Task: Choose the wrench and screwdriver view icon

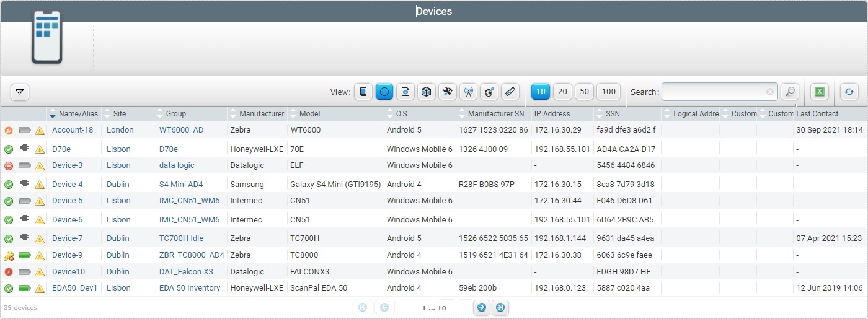Action: click(x=447, y=92)
